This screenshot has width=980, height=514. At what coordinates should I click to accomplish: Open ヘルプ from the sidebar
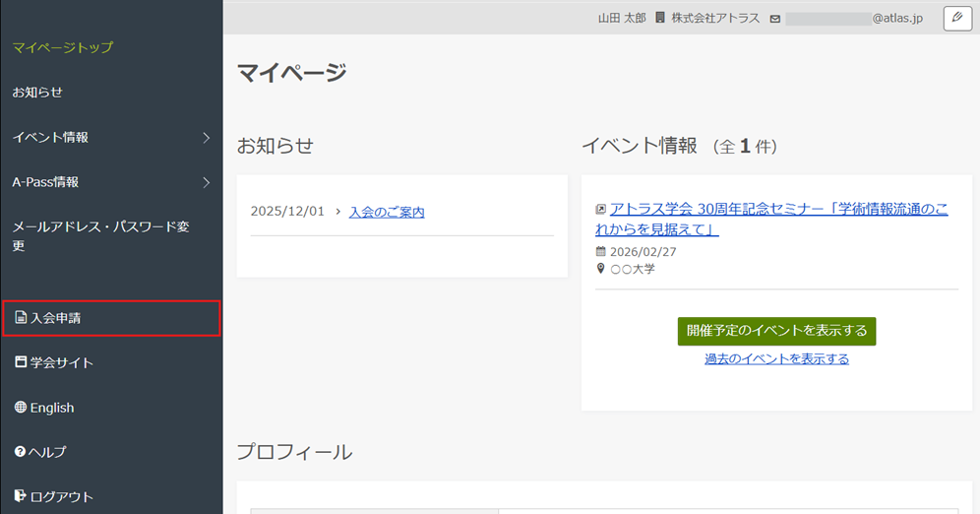(47, 452)
